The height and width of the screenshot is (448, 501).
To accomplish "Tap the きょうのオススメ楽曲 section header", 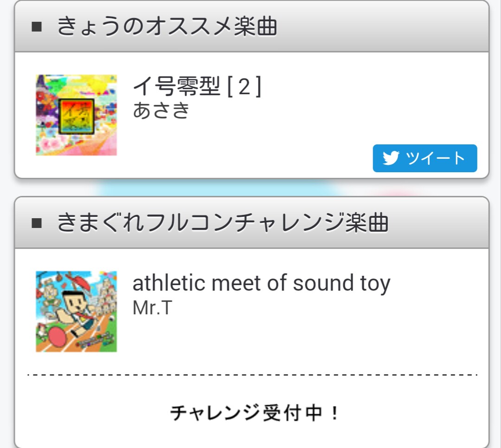I will click(167, 26).
